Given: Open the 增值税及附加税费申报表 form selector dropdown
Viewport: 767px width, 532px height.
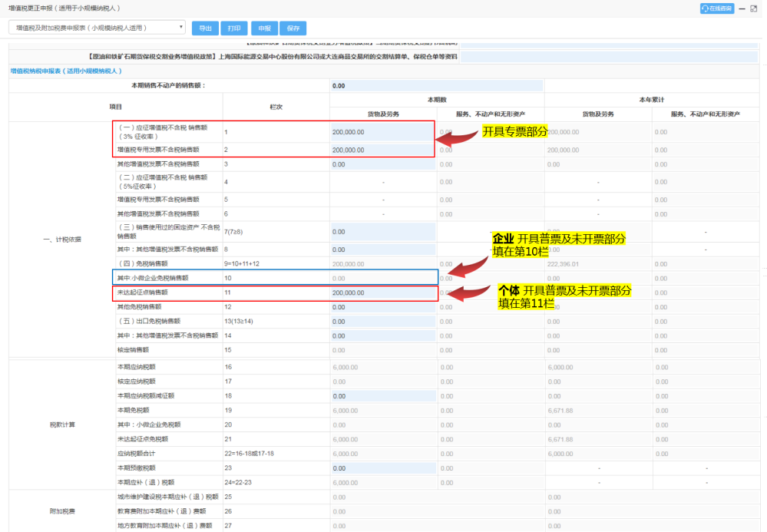Looking at the screenshot, I should click(x=97, y=28).
